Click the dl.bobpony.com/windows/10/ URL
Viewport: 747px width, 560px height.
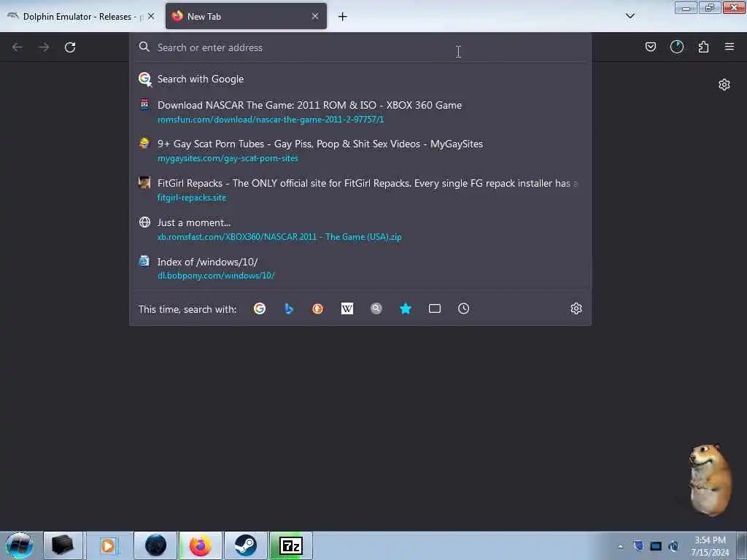click(x=216, y=276)
